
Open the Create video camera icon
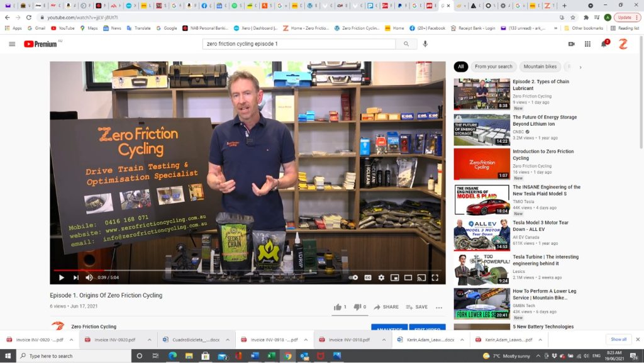(571, 44)
